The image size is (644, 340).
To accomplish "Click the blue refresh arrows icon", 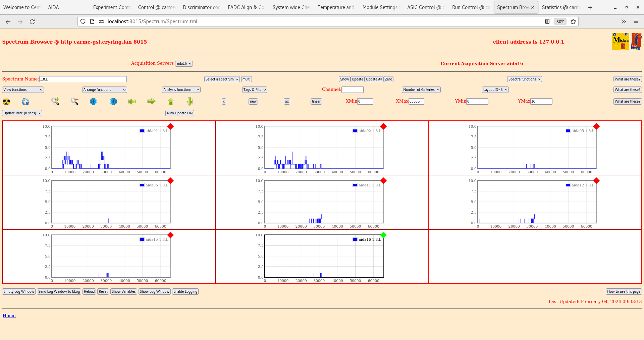I will 25,102.
